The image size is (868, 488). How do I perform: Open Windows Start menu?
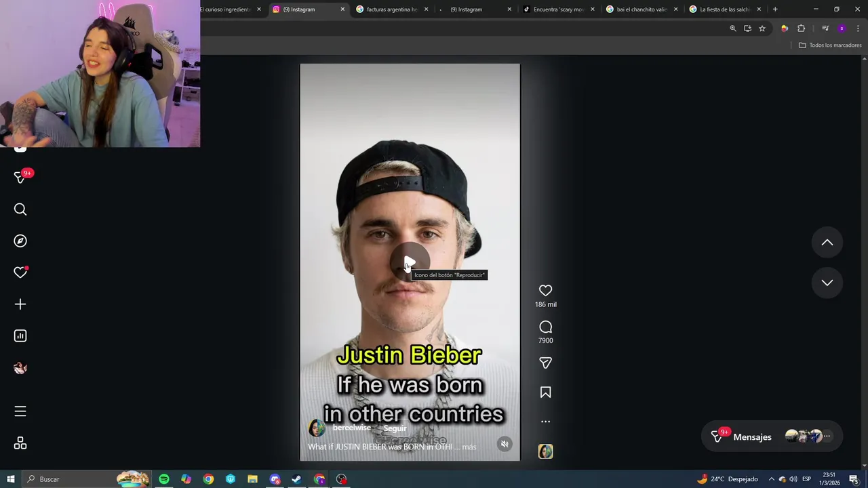(11, 479)
